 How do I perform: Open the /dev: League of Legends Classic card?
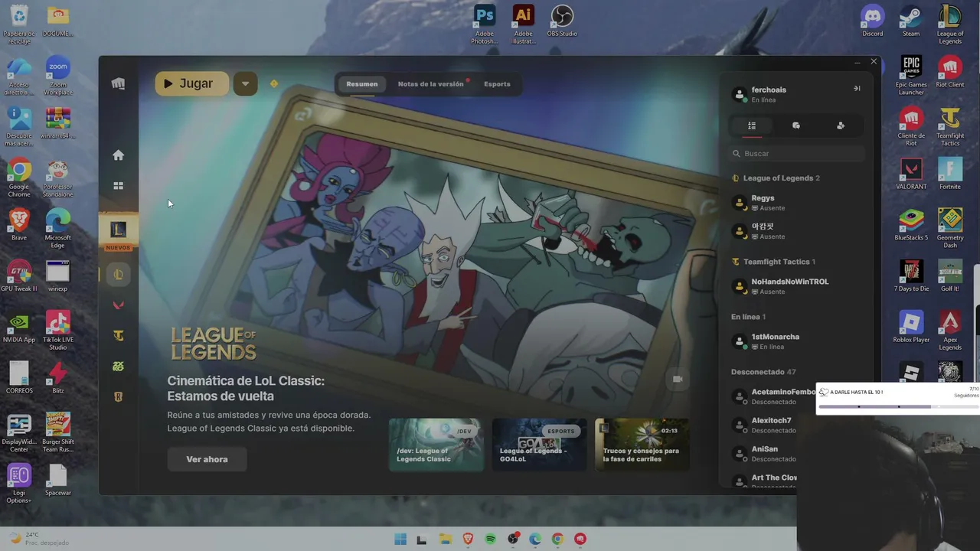[x=436, y=445]
